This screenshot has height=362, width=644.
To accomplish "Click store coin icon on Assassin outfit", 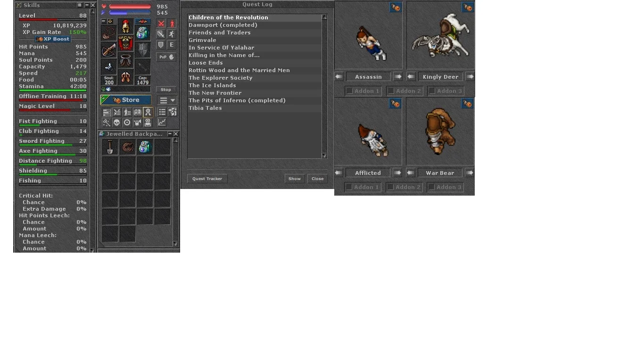I will coord(396,8).
